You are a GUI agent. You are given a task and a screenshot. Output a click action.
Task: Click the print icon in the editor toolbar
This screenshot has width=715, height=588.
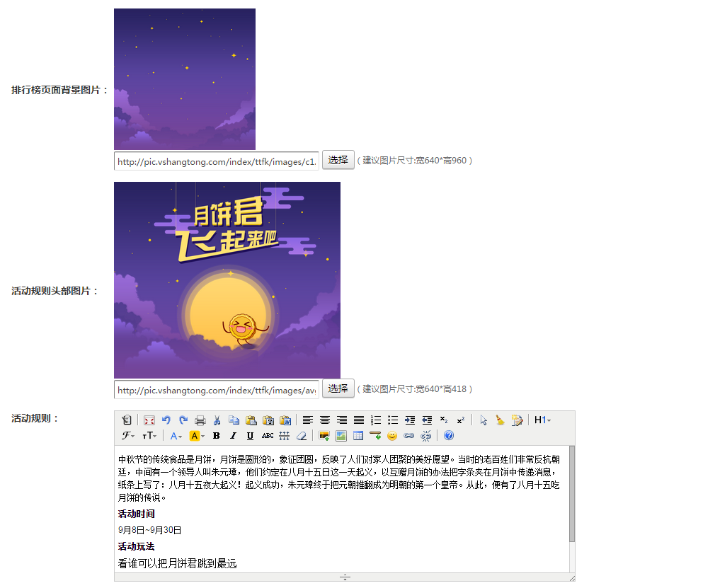(200, 420)
